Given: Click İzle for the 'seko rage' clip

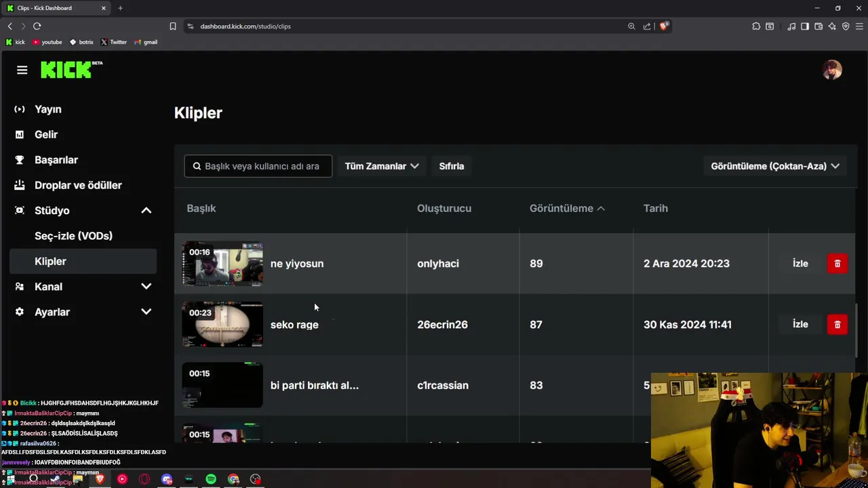Looking at the screenshot, I should coord(800,325).
